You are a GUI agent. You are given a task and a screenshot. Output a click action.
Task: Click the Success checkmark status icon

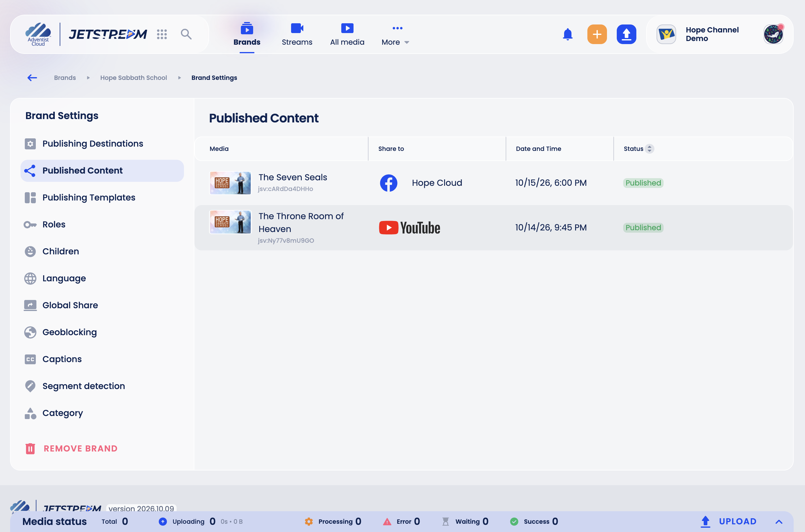point(514,522)
